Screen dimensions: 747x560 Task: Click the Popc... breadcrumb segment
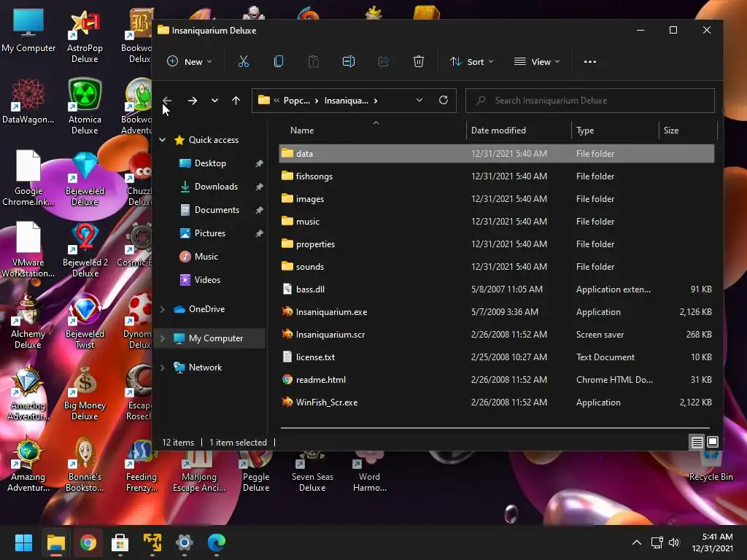tap(296, 101)
